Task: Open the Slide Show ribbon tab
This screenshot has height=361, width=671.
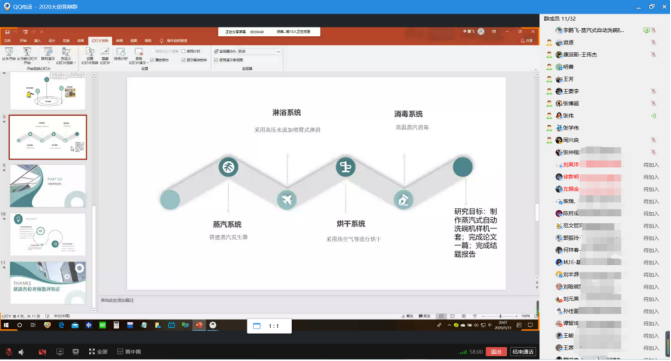Action: pos(100,41)
